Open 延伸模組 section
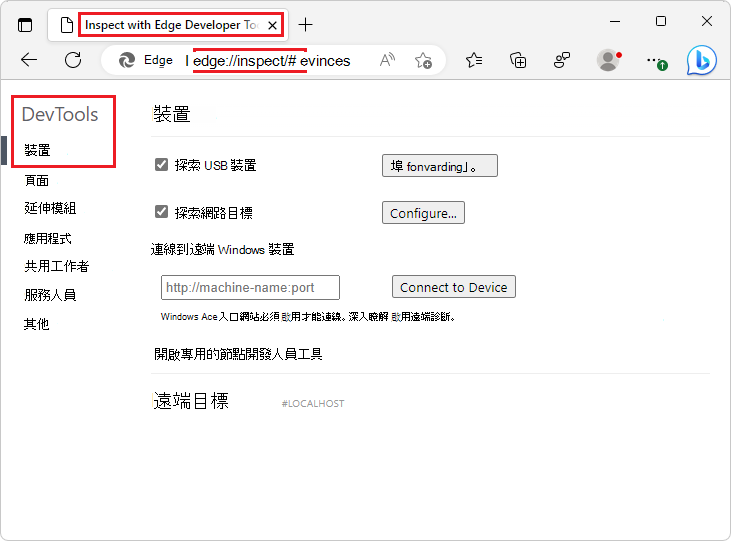Viewport: 731px width, 541px height. pyautogui.click(x=50, y=208)
